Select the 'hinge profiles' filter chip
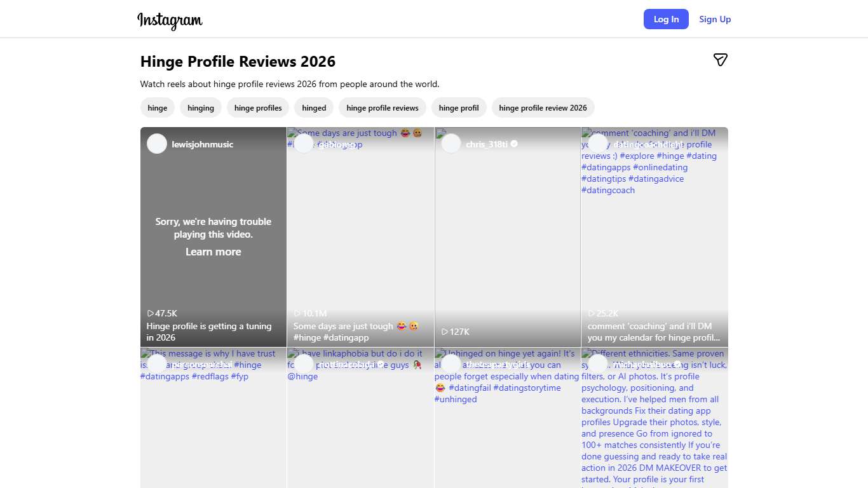The image size is (868, 488). [x=258, y=107]
